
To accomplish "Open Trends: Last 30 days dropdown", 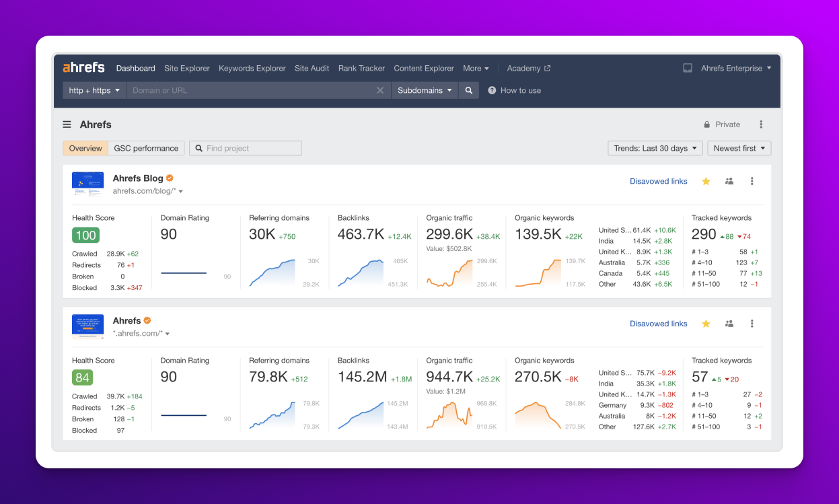I will click(x=655, y=148).
